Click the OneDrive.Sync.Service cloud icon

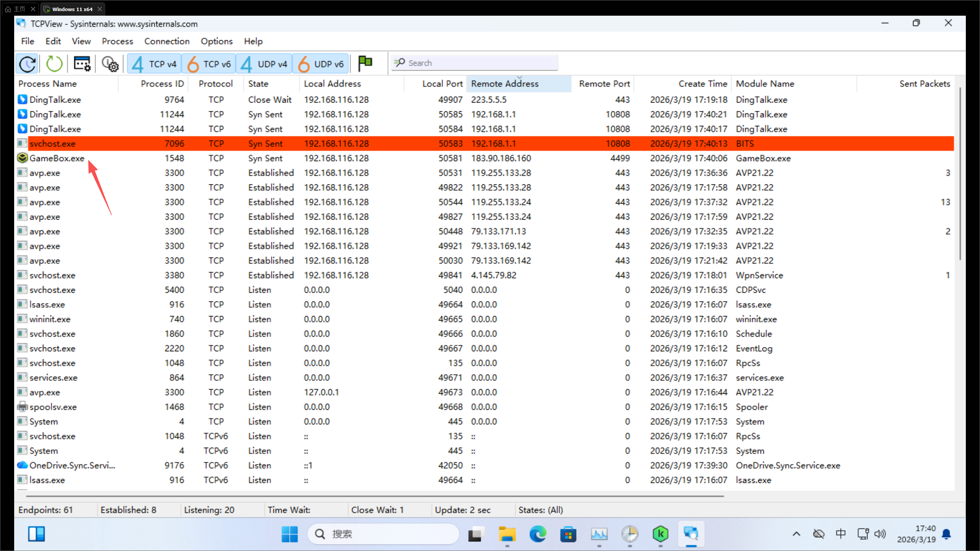(x=22, y=465)
